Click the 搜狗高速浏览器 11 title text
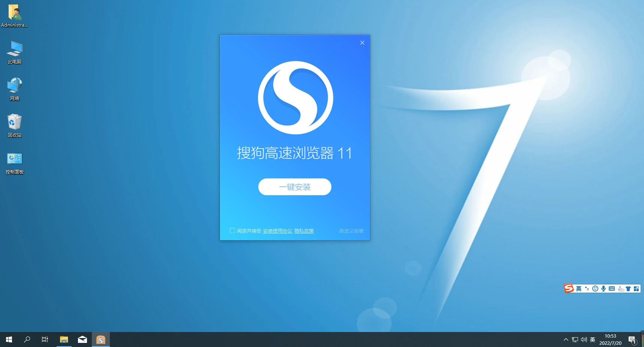 (x=295, y=153)
